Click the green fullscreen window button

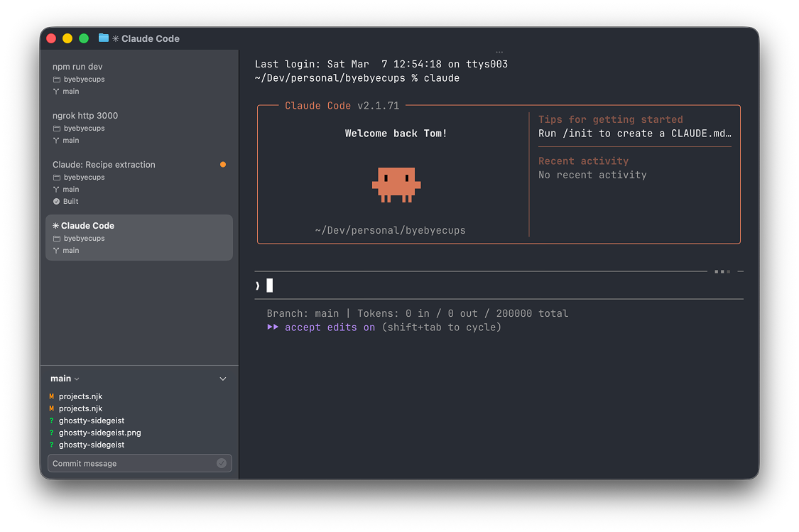pyautogui.click(x=84, y=38)
